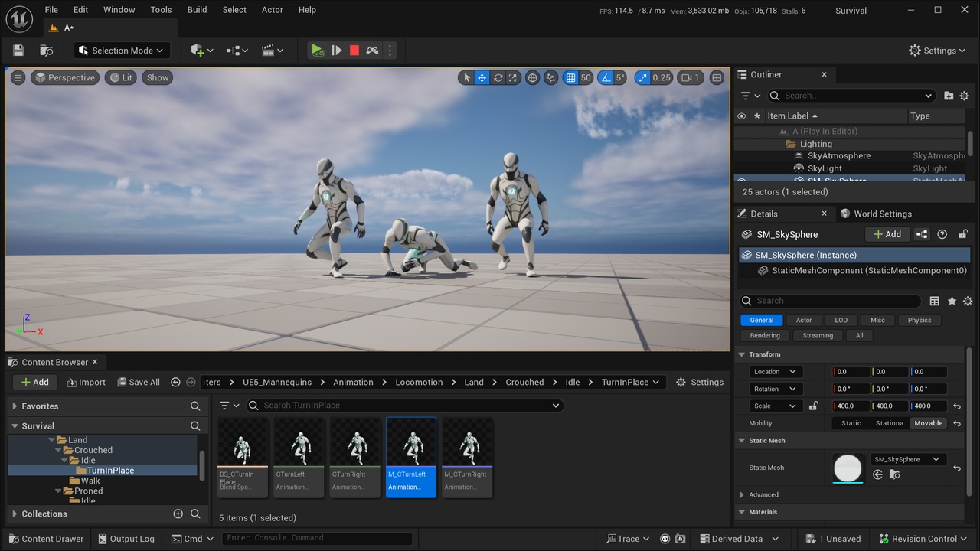Toggle rotation snap angle icon
The width and height of the screenshot is (980, 551).
coord(605,77)
